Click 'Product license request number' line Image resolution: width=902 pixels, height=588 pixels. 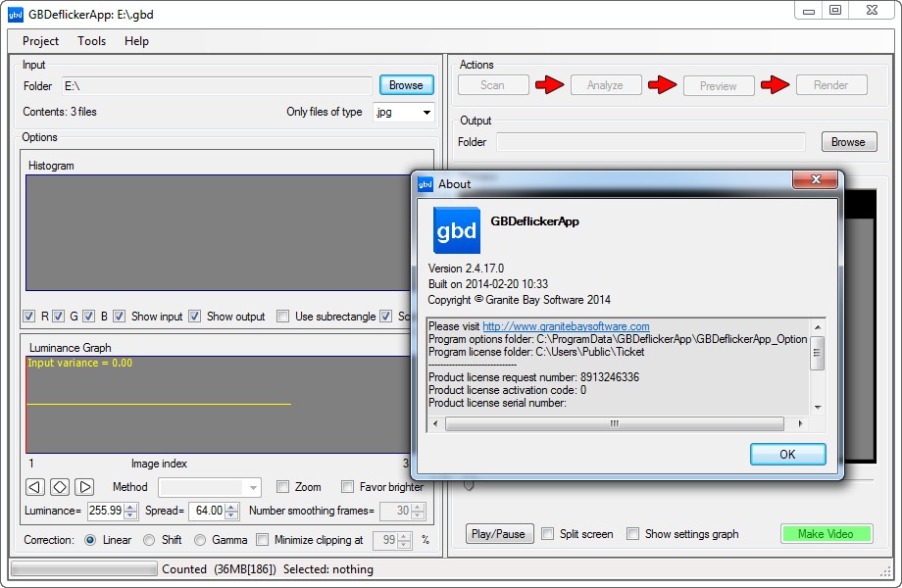pyautogui.click(x=533, y=377)
